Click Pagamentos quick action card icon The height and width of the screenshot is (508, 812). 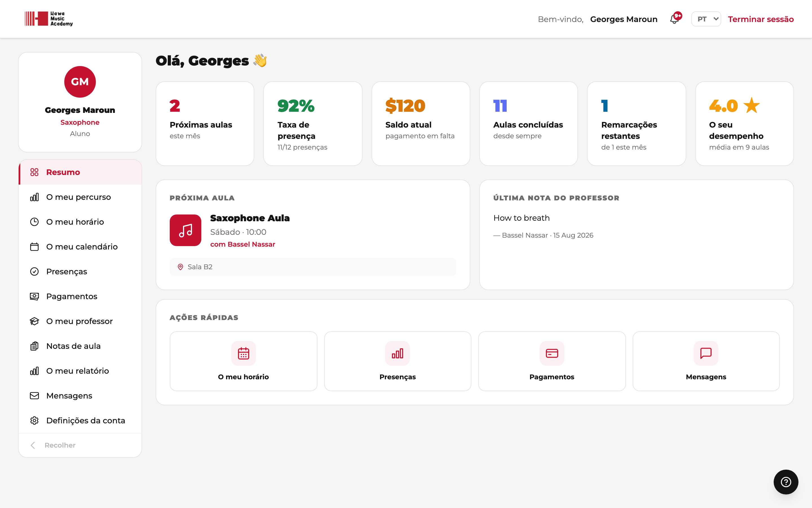[551, 353]
